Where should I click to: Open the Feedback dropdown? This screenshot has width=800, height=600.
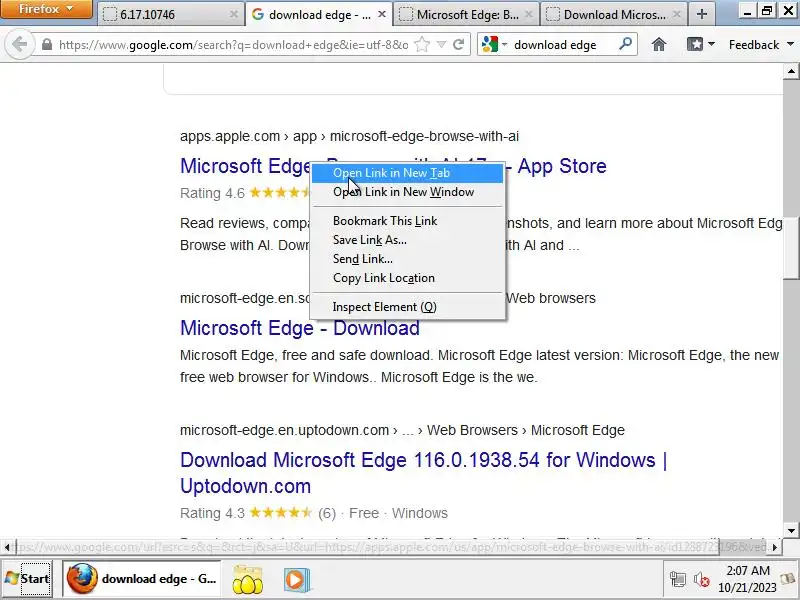click(x=761, y=45)
